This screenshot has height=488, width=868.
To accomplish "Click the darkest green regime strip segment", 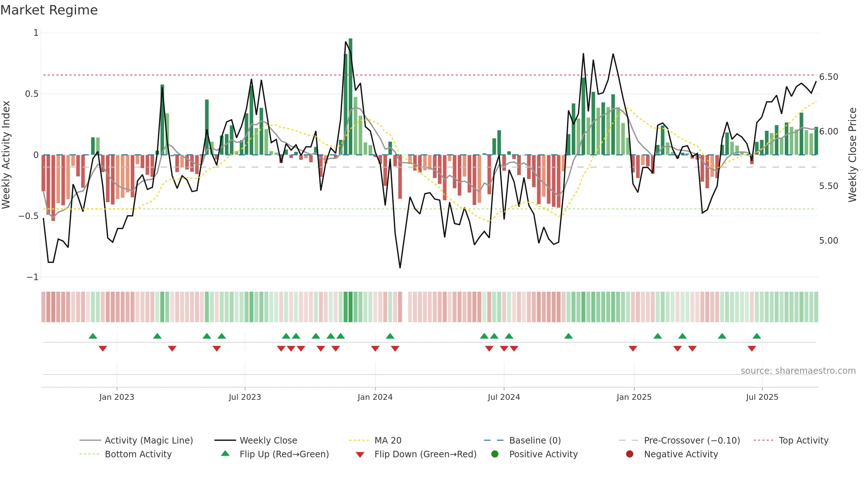I will click(x=350, y=307).
